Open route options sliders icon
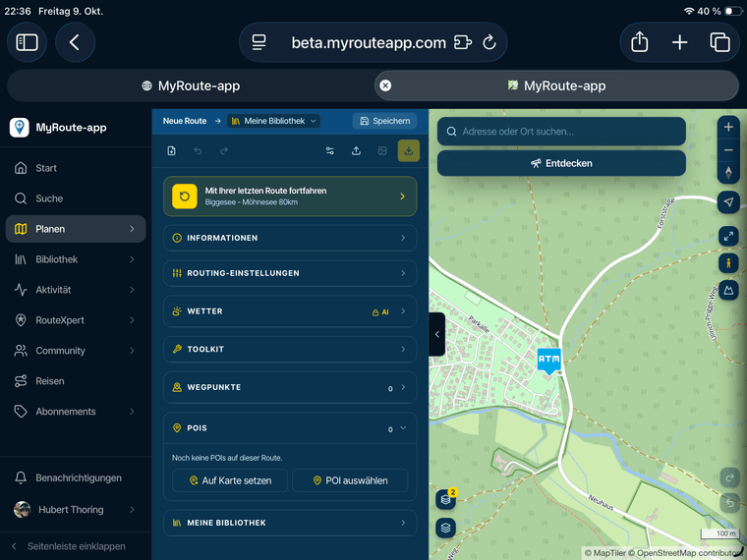 (329, 151)
